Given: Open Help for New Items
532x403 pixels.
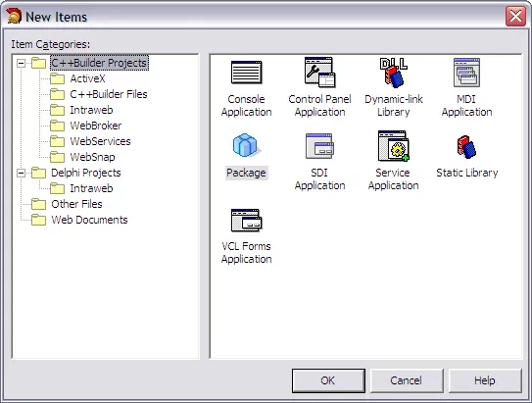Looking at the screenshot, I should click(x=485, y=380).
